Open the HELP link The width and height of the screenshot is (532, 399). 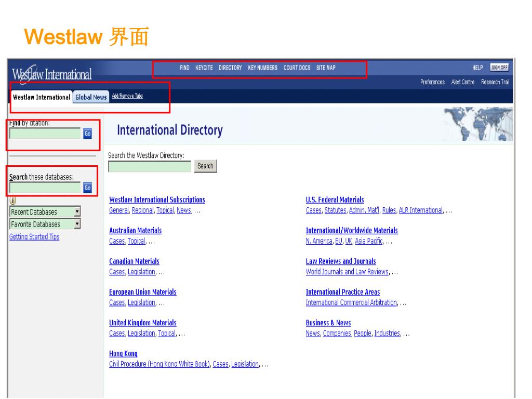coord(477,68)
